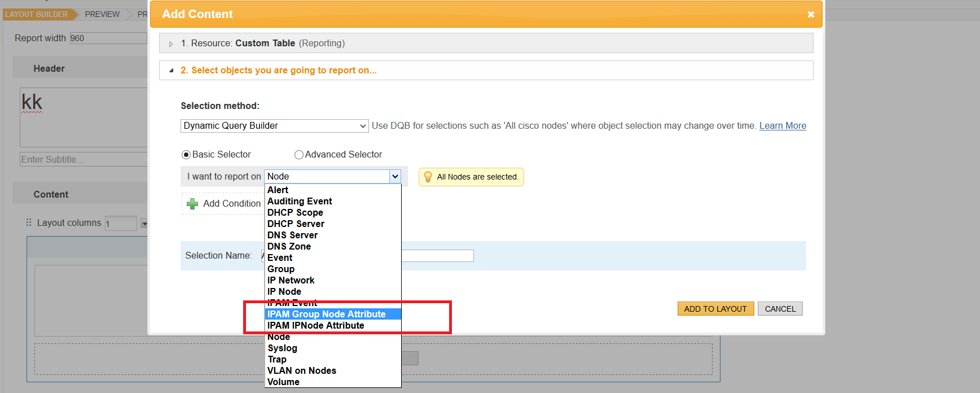Select IPAM Group Node Attribute option
Image resolution: width=980 pixels, height=393 pixels.
tap(333, 314)
